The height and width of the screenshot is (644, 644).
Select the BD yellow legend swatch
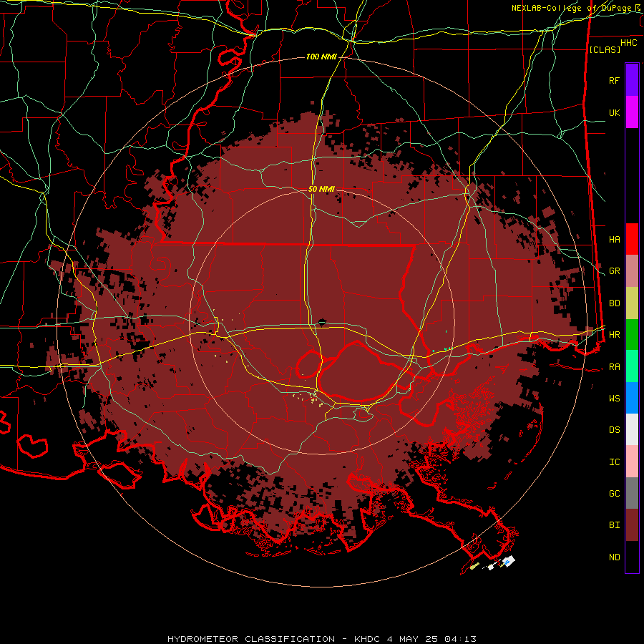click(632, 303)
